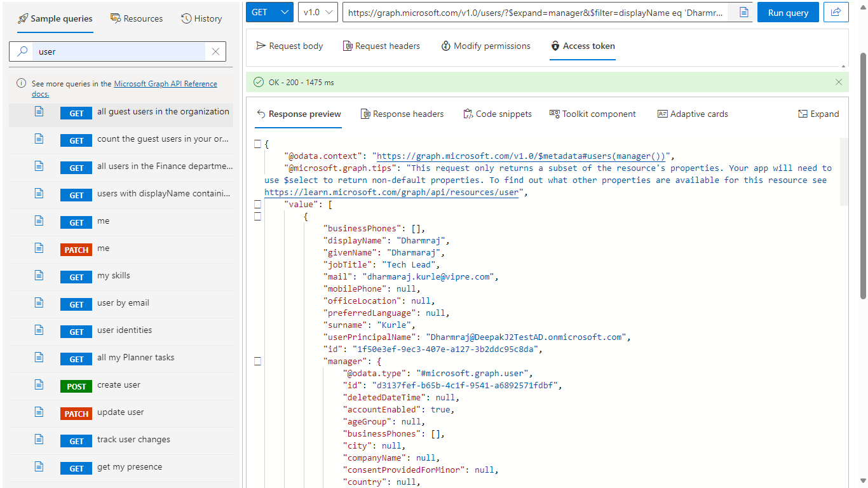The width and height of the screenshot is (868, 488).
Task: Open docs icon beside PATCH me query
Action: click(39, 248)
